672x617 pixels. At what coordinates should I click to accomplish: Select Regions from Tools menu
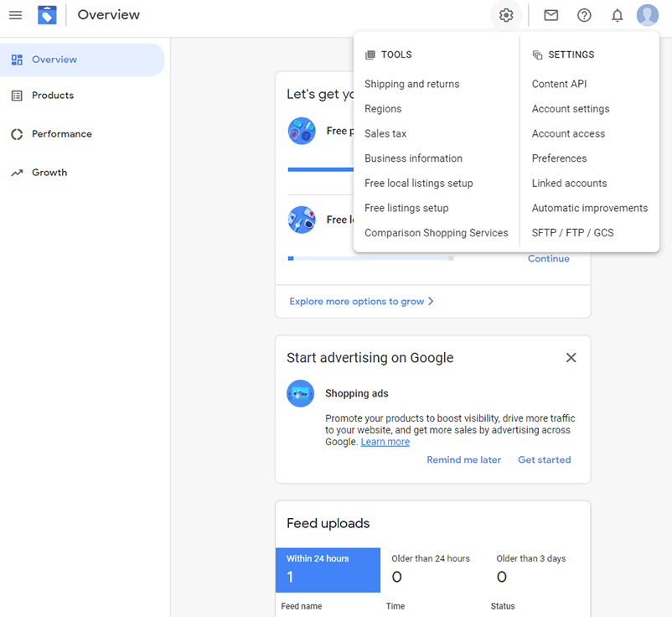383,109
